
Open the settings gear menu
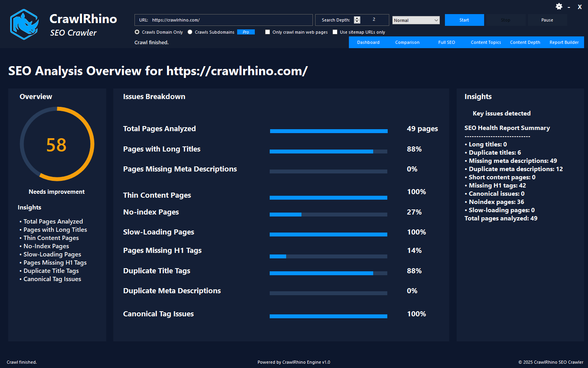coord(559,7)
